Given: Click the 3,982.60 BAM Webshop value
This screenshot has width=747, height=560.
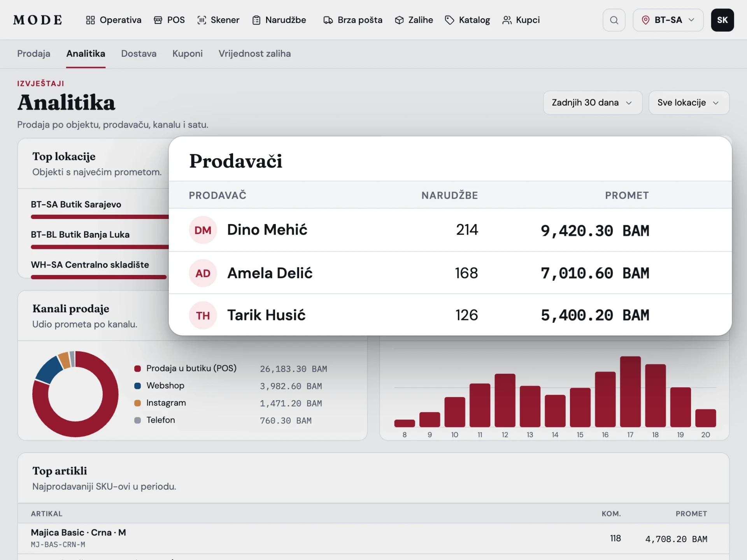Looking at the screenshot, I should (291, 386).
